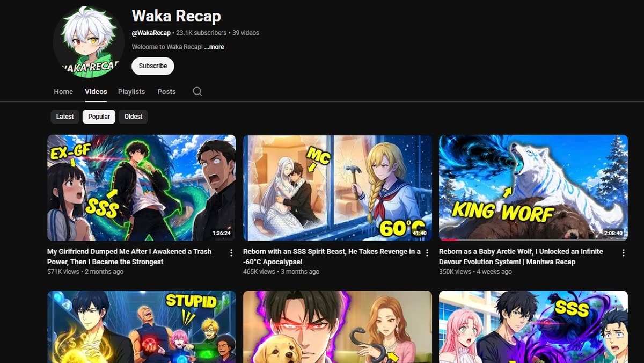The width and height of the screenshot is (644, 363).
Task: Switch to the Posts tab
Action: coord(166,92)
